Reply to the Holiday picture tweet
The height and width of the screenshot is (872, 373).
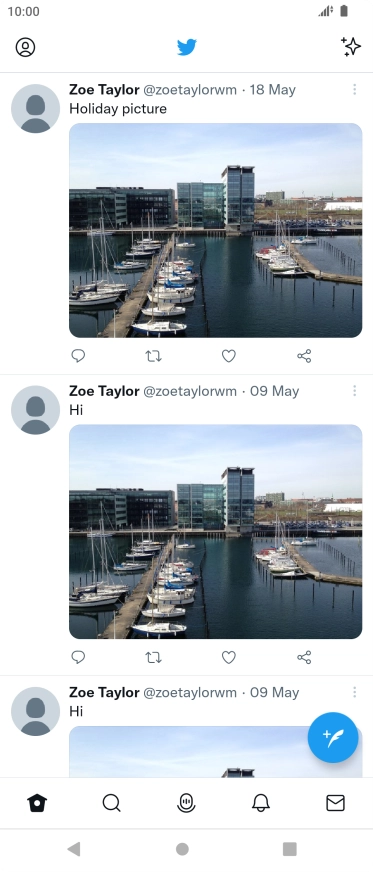(78, 356)
